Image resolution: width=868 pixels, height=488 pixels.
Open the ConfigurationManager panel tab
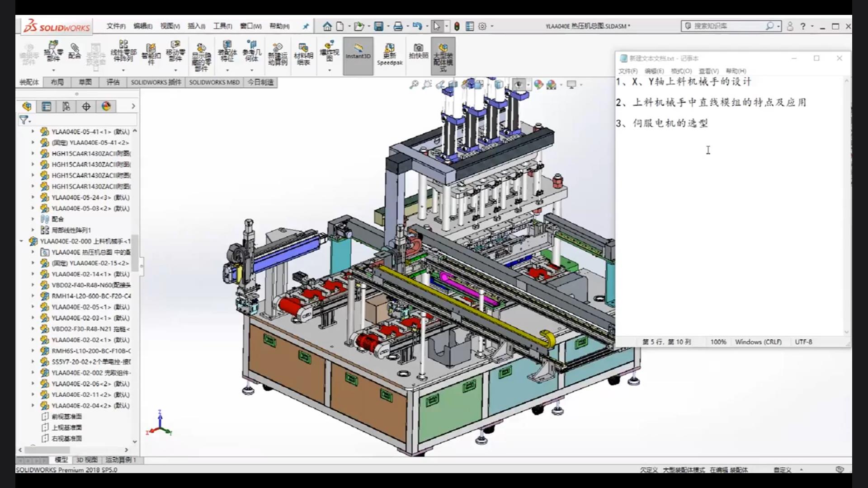pyautogui.click(x=66, y=106)
